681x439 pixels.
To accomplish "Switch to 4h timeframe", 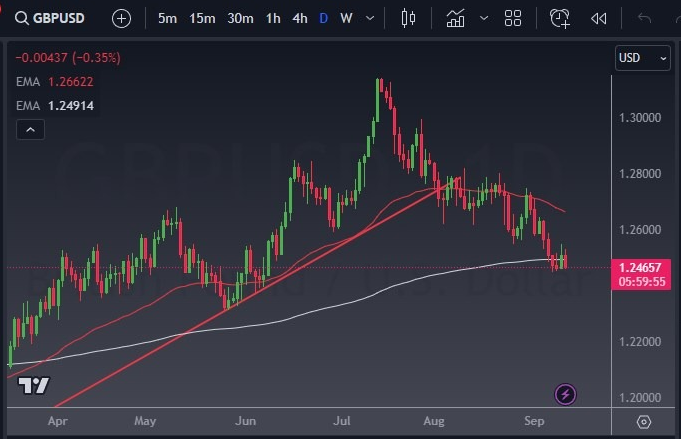I will pyautogui.click(x=300, y=18).
